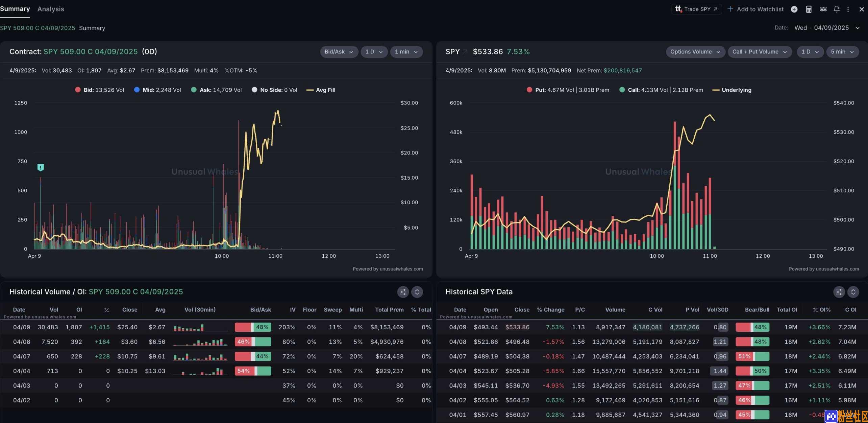The image size is (868, 423).
Task: Close the contract summary panel
Action: click(x=861, y=9)
